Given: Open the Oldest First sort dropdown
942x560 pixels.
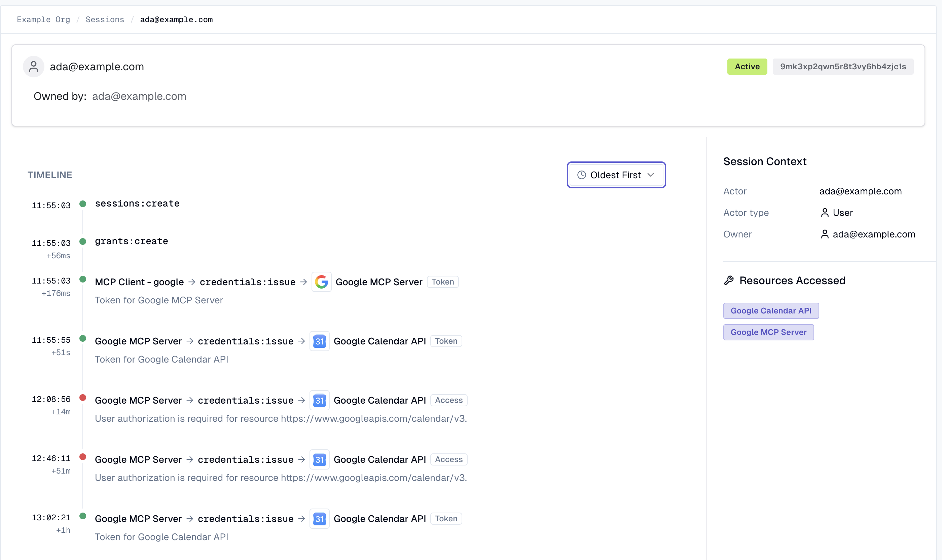Looking at the screenshot, I should 616,175.
